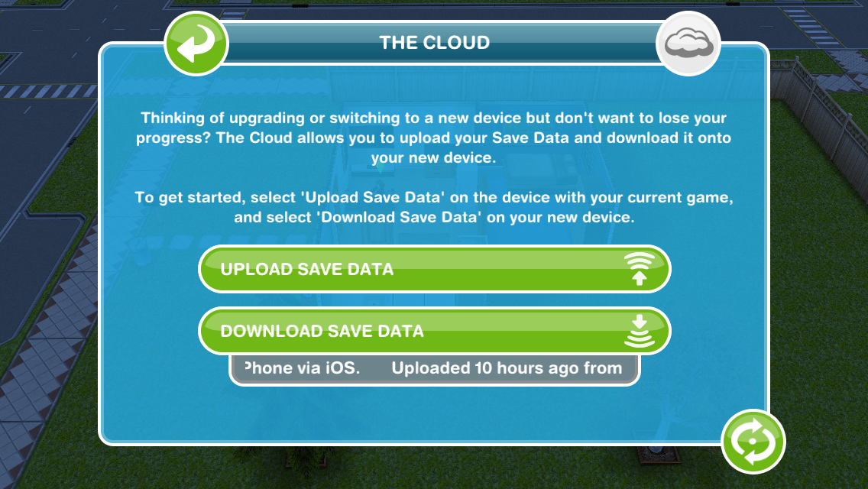Go back using the green arrow button

[196, 44]
